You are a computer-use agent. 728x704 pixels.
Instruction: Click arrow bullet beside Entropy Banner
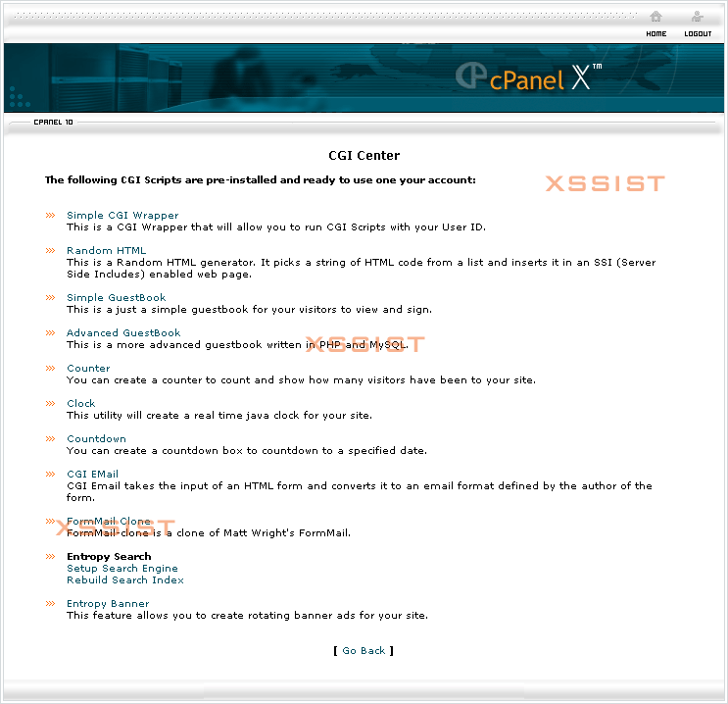50,603
